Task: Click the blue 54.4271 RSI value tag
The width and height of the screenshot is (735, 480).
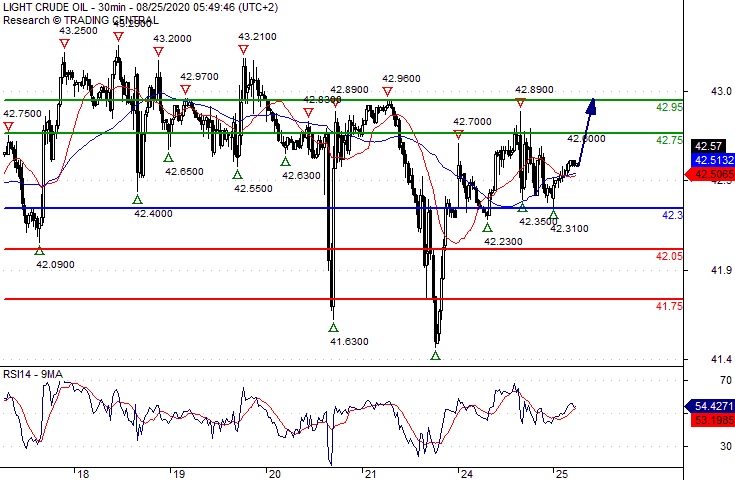Action: click(710, 406)
